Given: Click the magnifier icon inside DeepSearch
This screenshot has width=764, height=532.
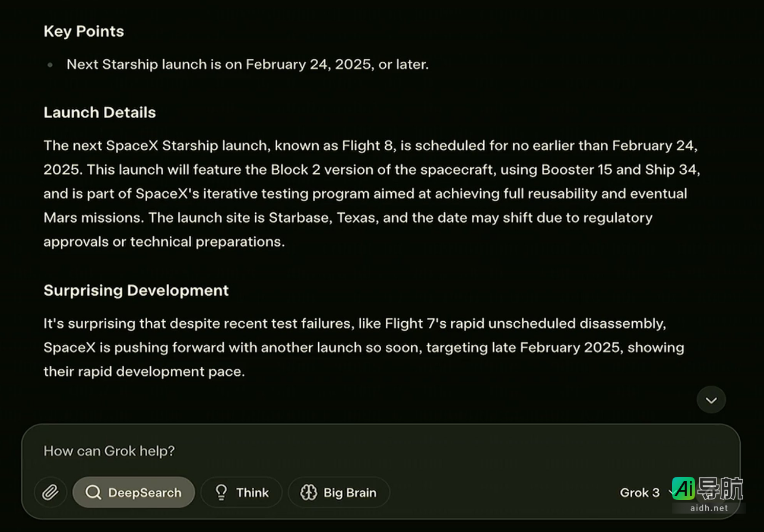Looking at the screenshot, I should [x=93, y=492].
